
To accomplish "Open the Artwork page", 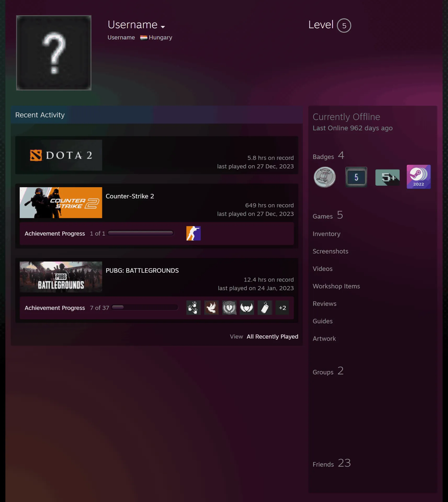I will pyautogui.click(x=324, y=339).
